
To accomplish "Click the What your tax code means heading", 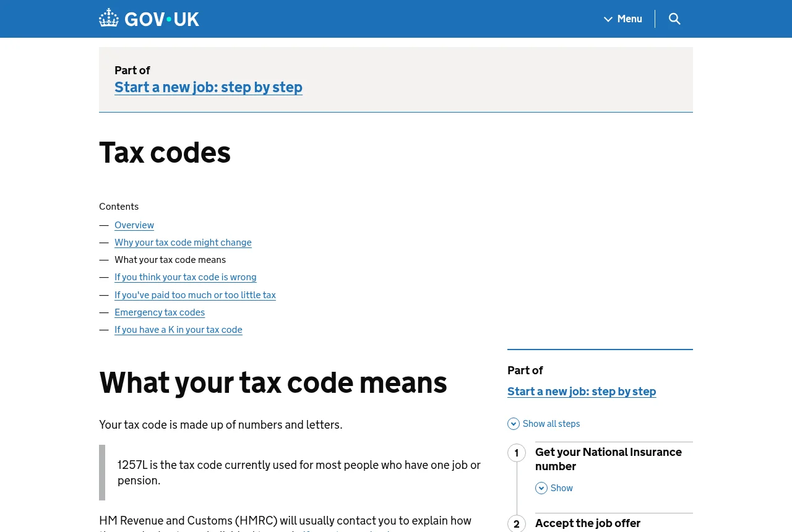I will [x=273, y=382].
